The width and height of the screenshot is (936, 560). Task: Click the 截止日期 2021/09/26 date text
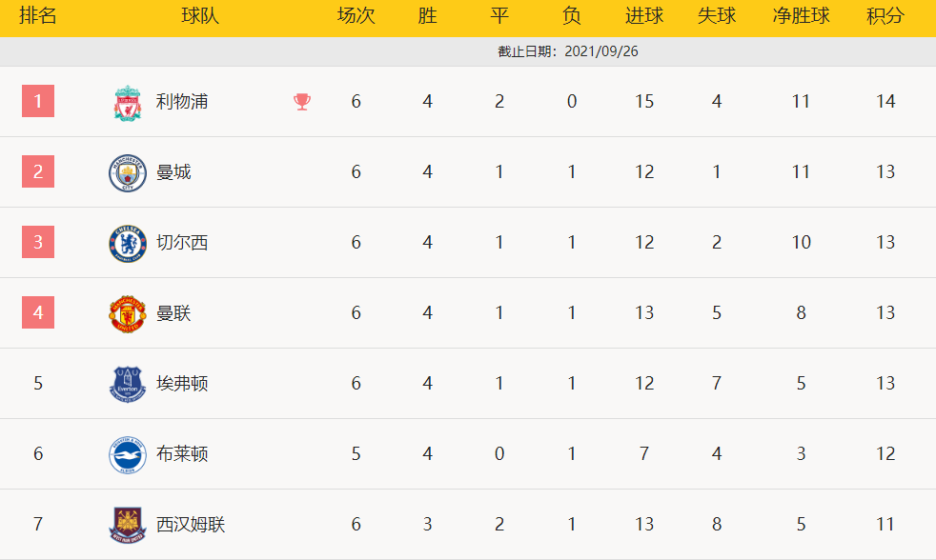[568, 51]
